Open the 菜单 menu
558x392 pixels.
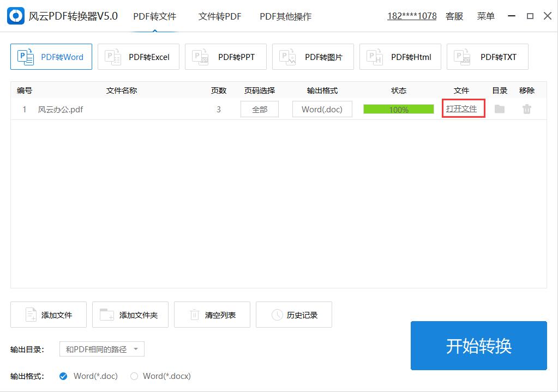pos(485,16)
